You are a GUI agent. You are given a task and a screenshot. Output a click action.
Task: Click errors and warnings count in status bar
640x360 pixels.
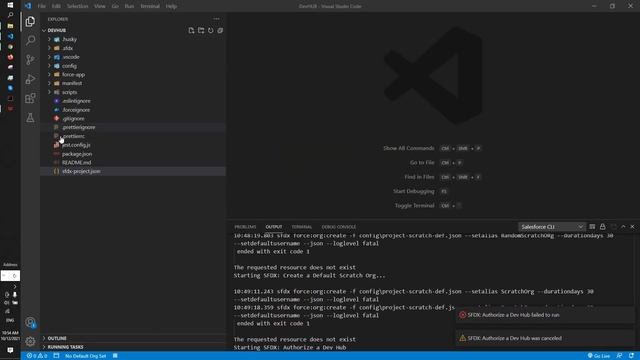tap(37, 356)
